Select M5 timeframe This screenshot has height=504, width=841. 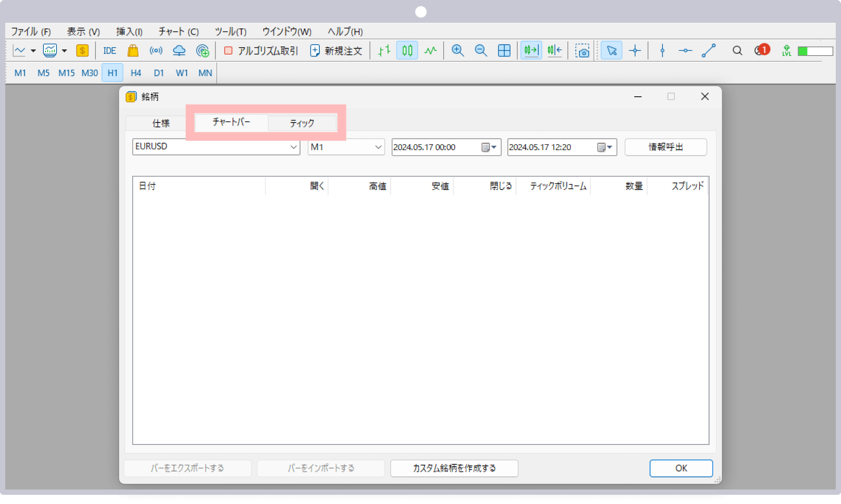43,73
